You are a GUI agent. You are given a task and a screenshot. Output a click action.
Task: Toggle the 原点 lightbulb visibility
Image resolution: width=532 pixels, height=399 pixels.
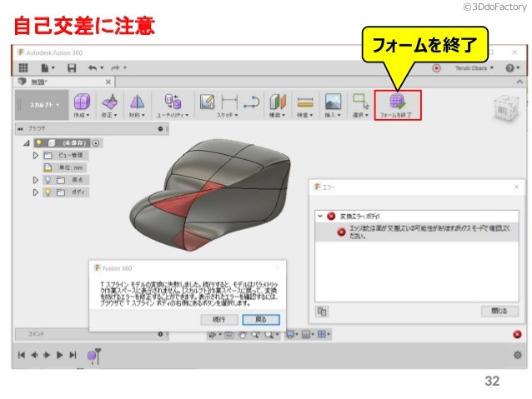tap(48, 180)
